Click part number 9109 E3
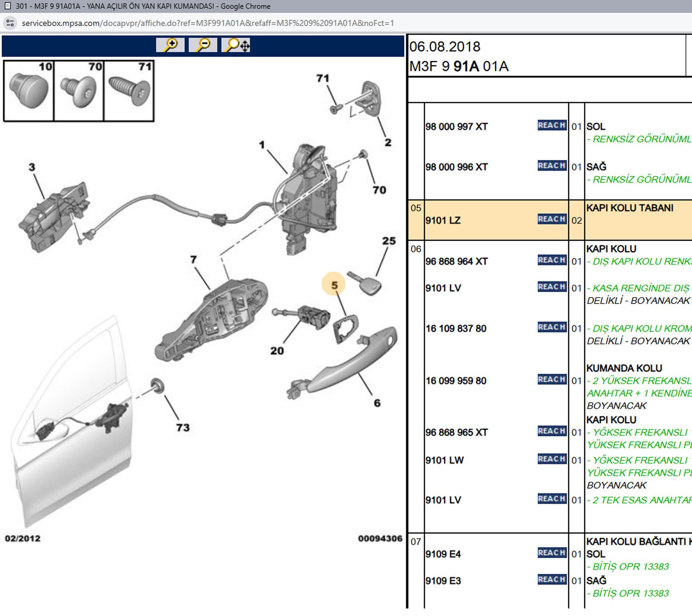Image resolution: width=692 pixels, height=616 pixels. coord(443,581)
